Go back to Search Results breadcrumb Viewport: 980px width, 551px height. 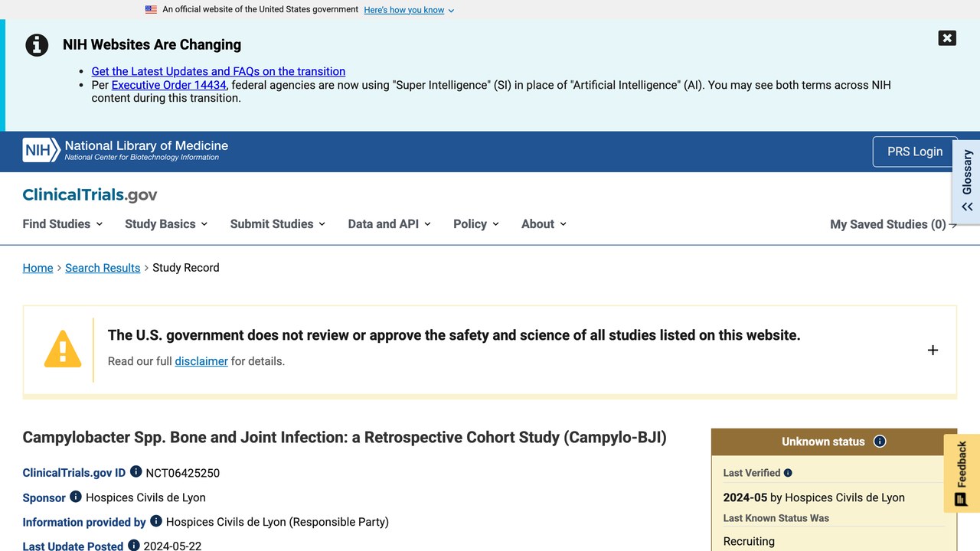pyautogui.click(x=103, y=268)
